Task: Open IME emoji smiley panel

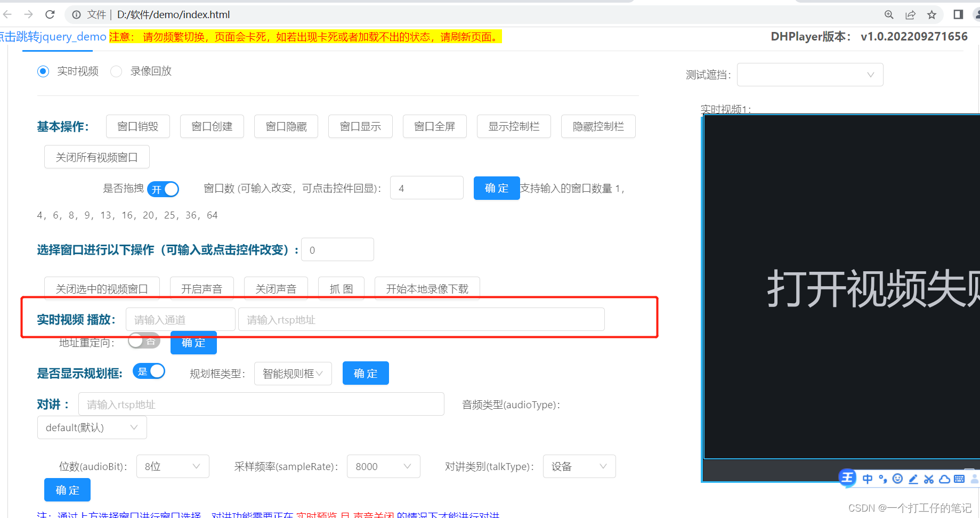Action: [898, 479]
